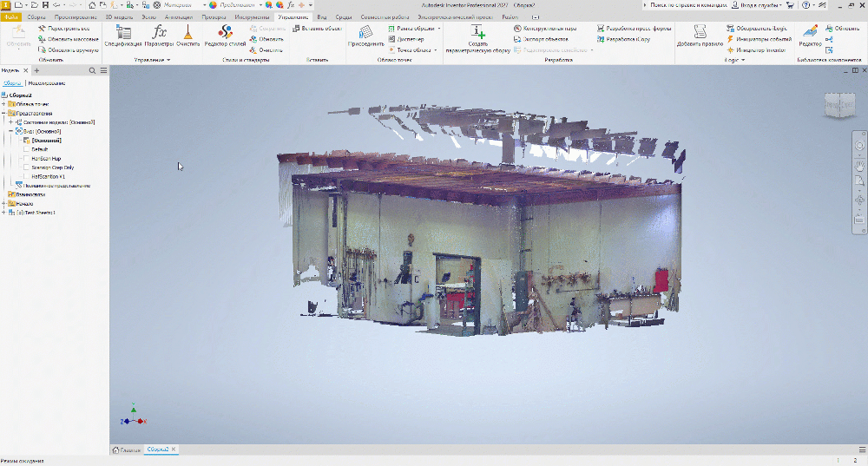Click Вход в службы sign-in button
Viewport: 868px width, 466px height.
757,5
